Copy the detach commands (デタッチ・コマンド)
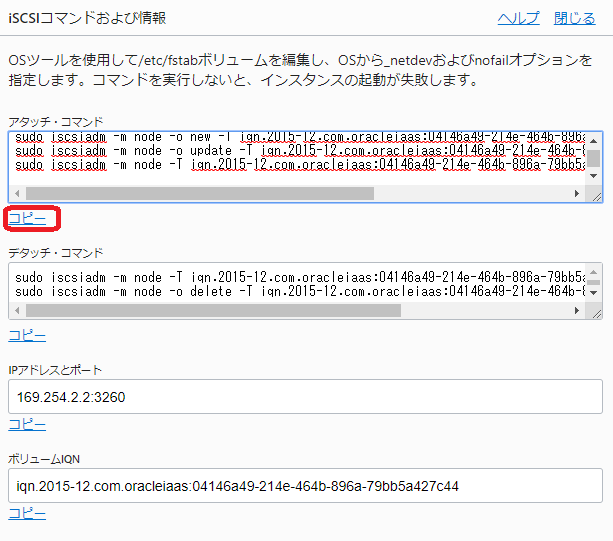 [x=27, y=335]
